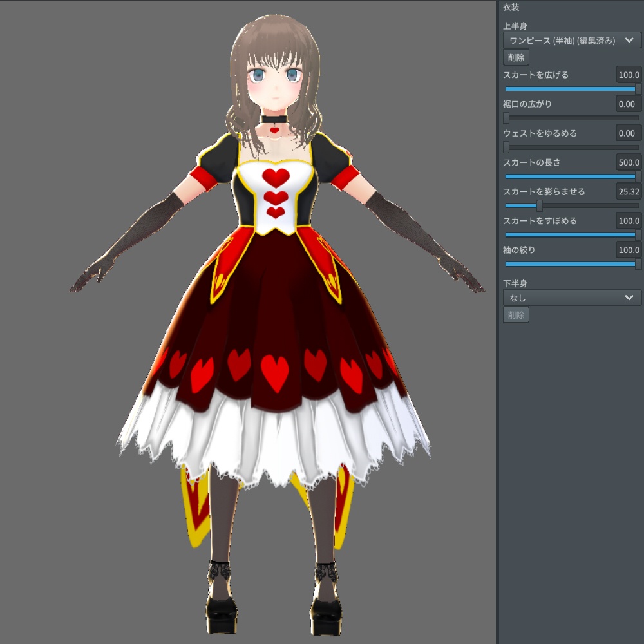Click the 袖の絞り value field 100.0
Image resolution: width=644 pixels, height=644 pixels.
(629, 250)
